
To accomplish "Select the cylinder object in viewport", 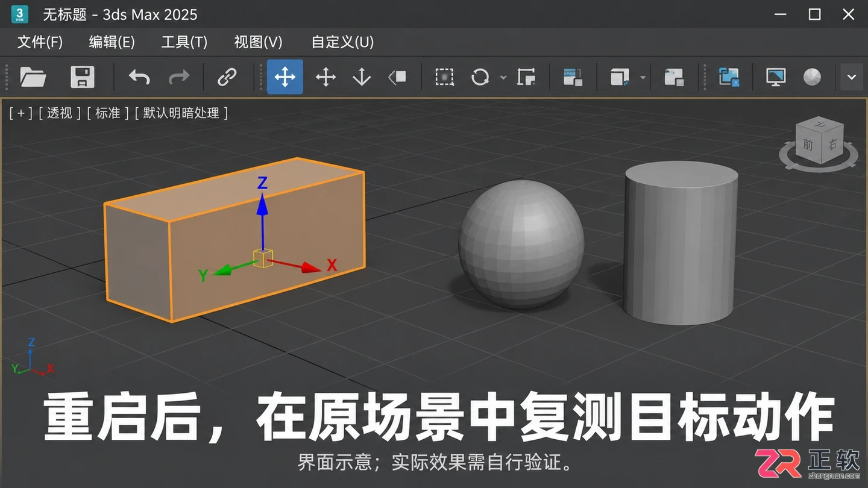I will (681, 242).
